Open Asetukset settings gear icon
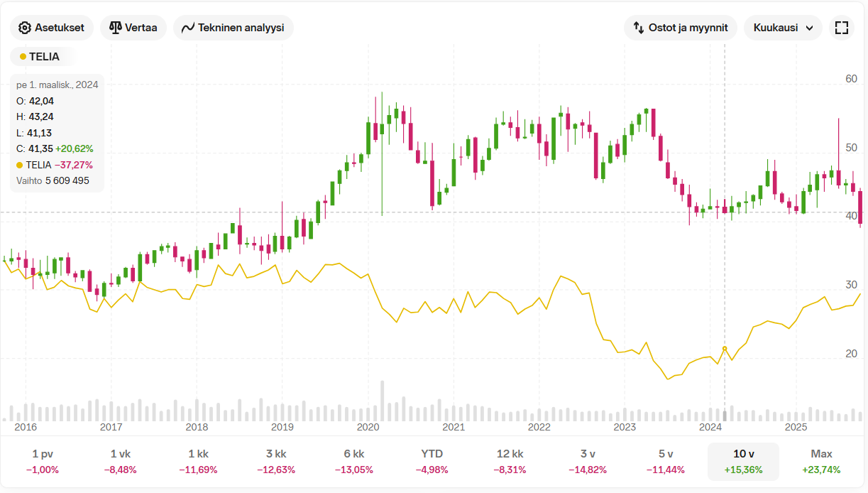This screenshot has height=493, width=868. tap(25, 28)
